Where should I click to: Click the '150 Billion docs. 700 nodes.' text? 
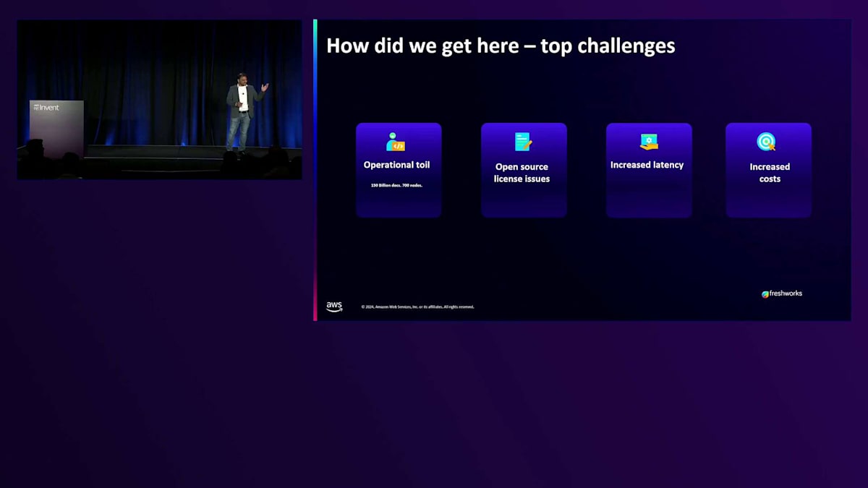[x=396, y=186]
